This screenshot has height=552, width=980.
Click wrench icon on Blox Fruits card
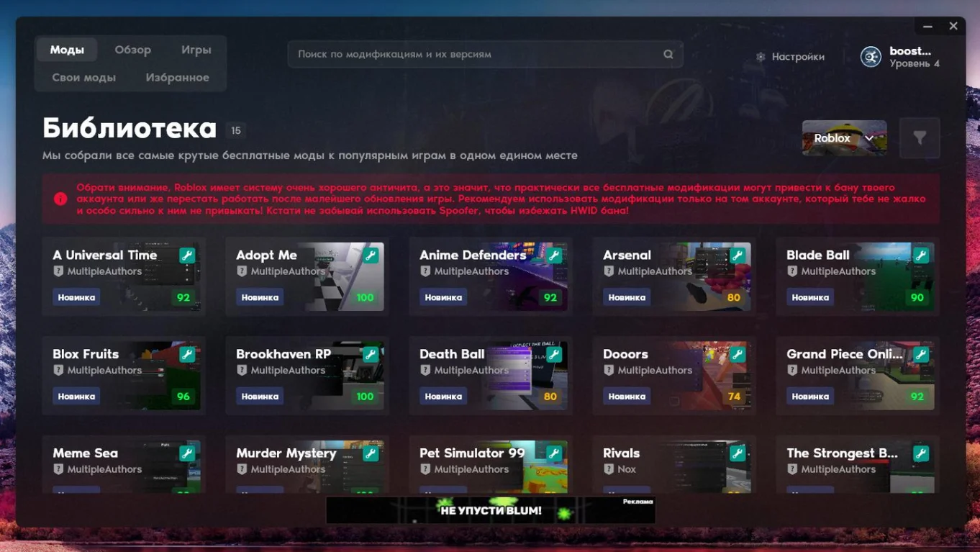187,354
